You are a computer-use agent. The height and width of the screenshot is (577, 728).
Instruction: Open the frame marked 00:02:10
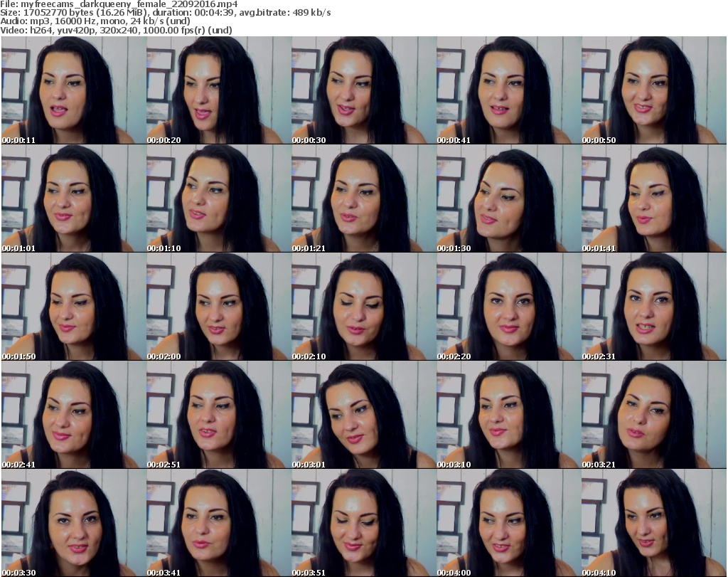pyautogui.click(x=363, y=307)
